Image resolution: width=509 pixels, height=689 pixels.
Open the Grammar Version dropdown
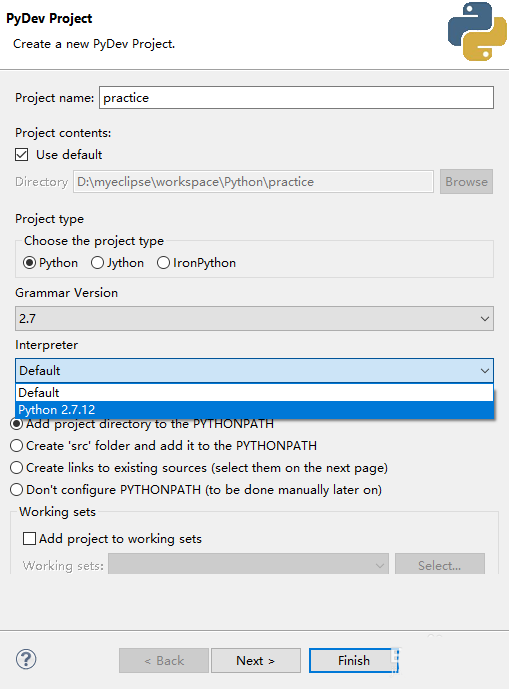click(x=254, y=319)
